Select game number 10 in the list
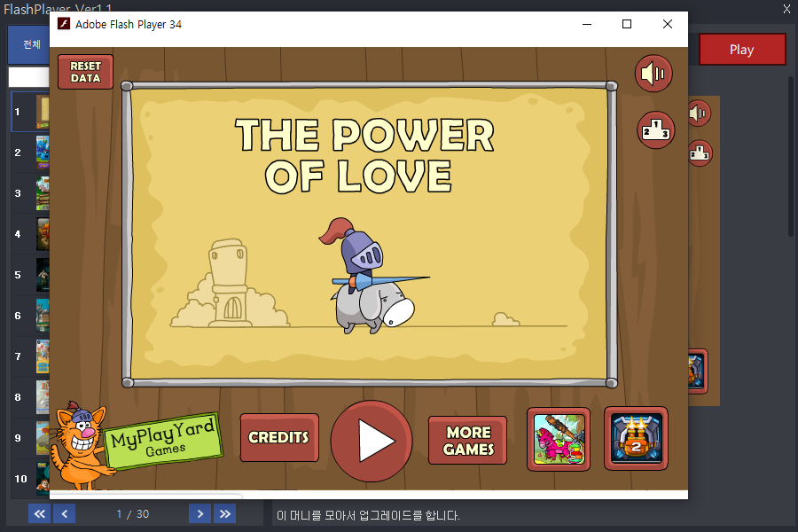 pyautogui.click(x=30, y=479)
